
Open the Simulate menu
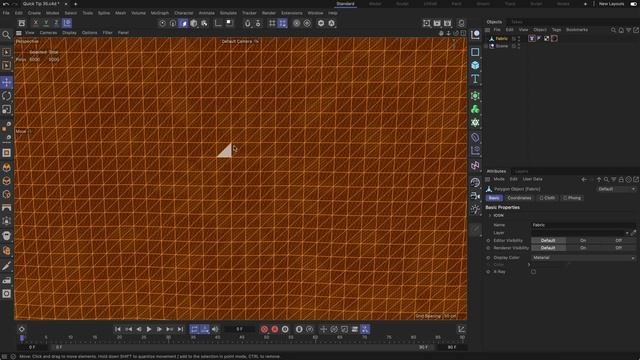pyautogui.click(x=228, y=13)
